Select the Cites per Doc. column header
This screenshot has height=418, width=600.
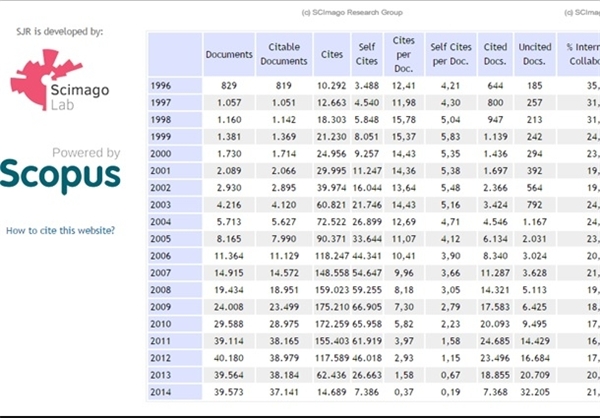pos(404,54)
